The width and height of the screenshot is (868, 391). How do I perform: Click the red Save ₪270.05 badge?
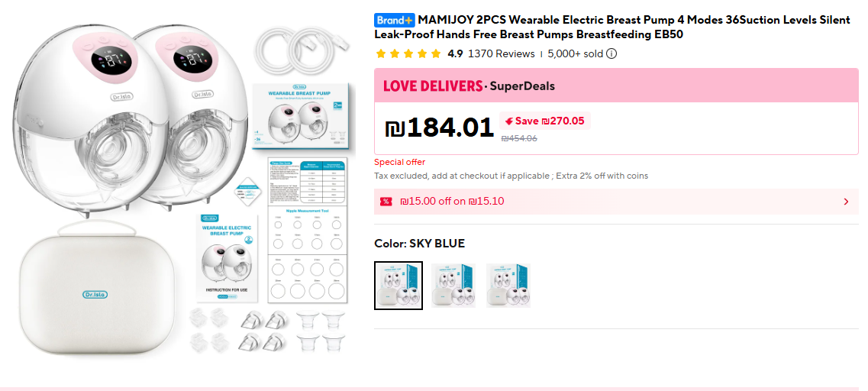click(545, 121)
